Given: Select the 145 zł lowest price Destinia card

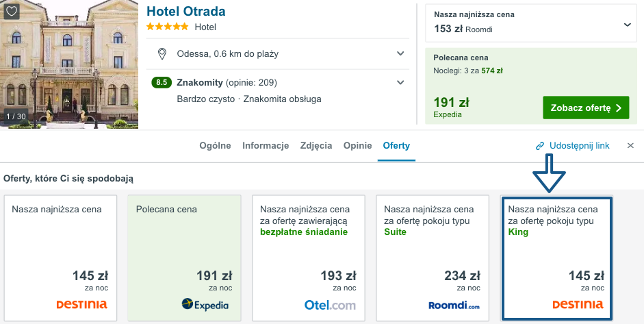Looking at the screenshot, I should click(60, 258).
